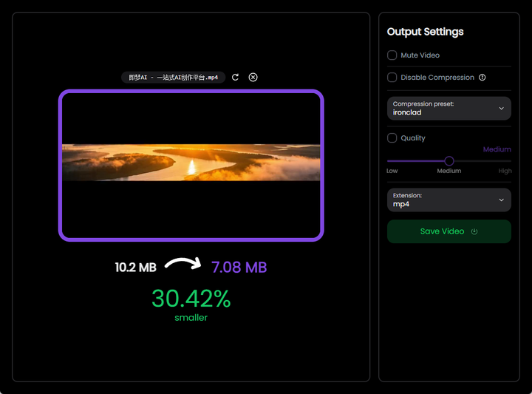Viewport: 532px width, 394px height.
Task: Click the curved arrow between file sizes
Action: (x=183, y=264)
